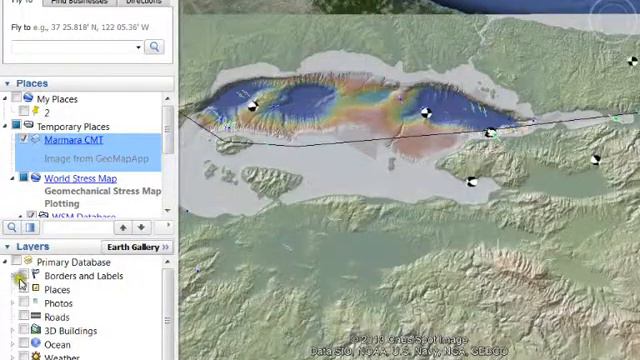This screenshot has height=360, width=640.
Task: Click the 'Image from GeoMapApp' description text
Action: 96,158
